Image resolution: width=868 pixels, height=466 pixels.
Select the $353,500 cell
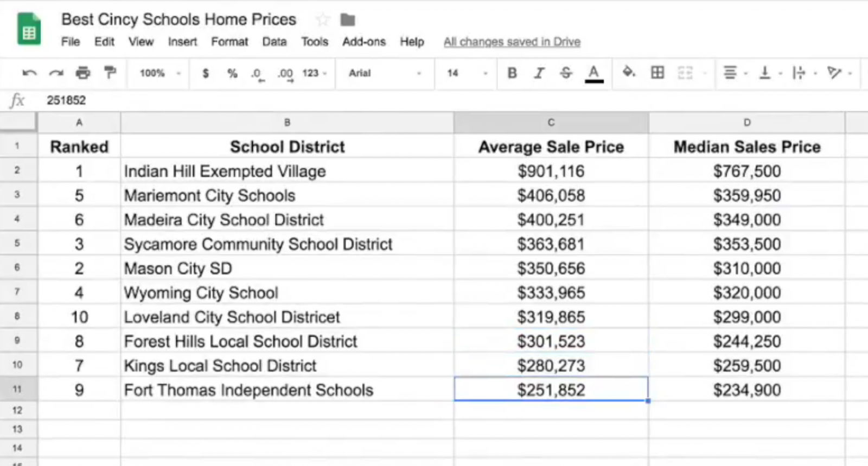(747, 244)
